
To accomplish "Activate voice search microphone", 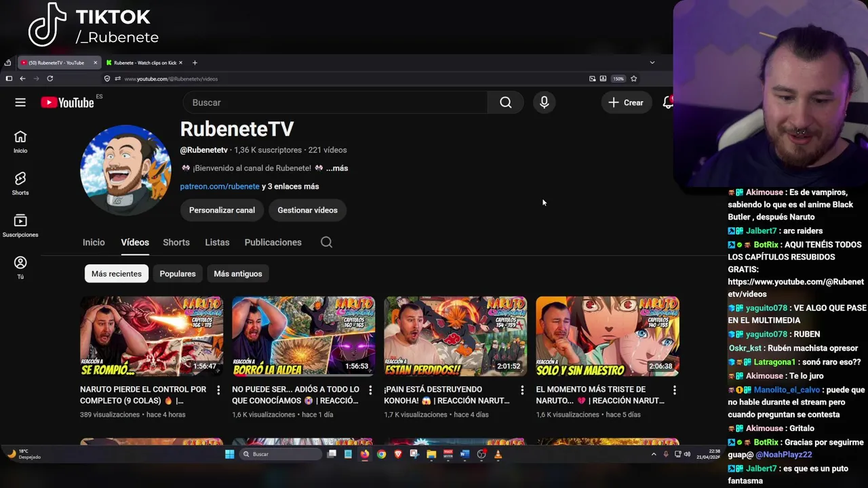I will [x=544, y=102].
